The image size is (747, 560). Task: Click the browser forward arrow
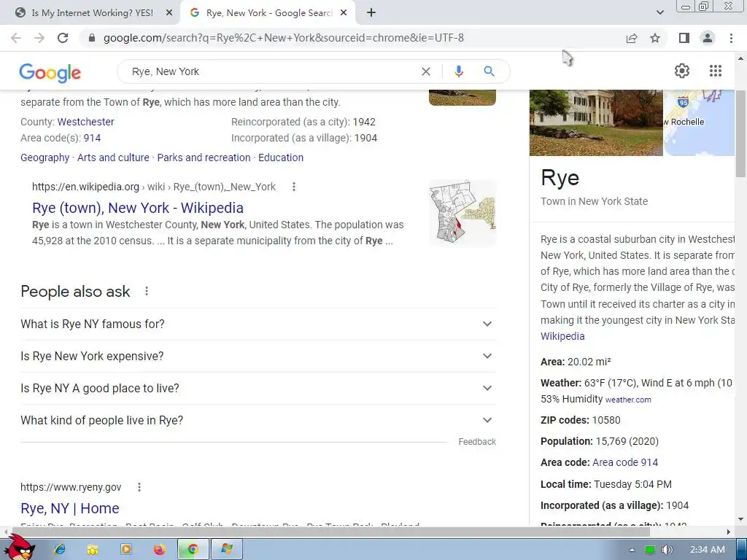click(x=39, y=38)
